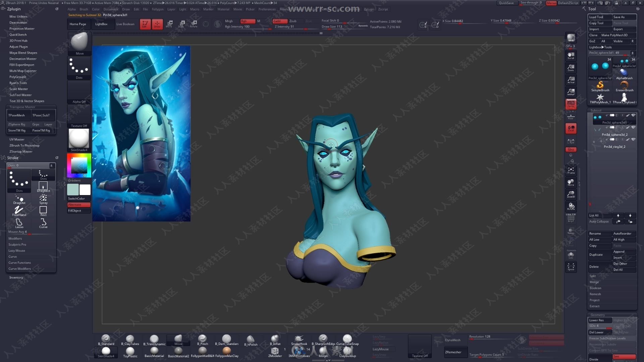Viewport: 644px width, 362px height.
Task: Click the Append subtool button
Action: click(x=624, y=251)
